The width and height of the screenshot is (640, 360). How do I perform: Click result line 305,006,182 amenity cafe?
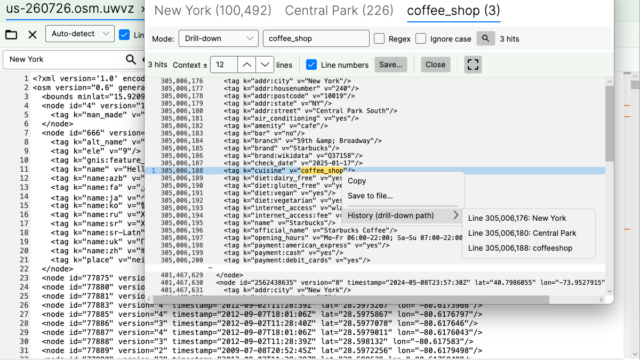pos(276,126)
